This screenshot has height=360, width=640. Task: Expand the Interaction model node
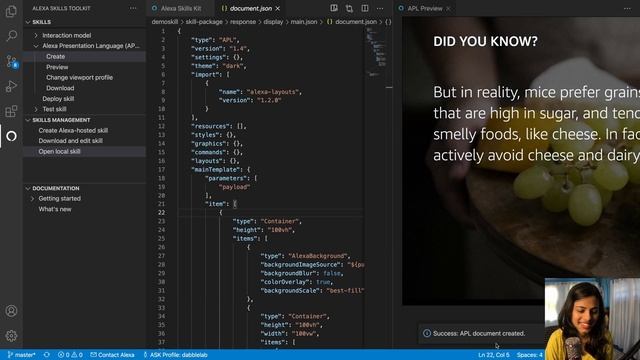[x=36, y=36]
